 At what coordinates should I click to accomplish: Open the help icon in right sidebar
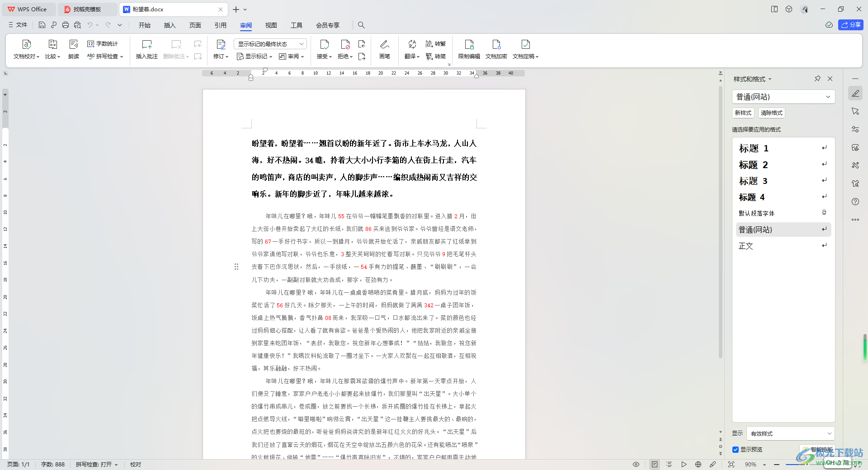(x=855, y=202)
